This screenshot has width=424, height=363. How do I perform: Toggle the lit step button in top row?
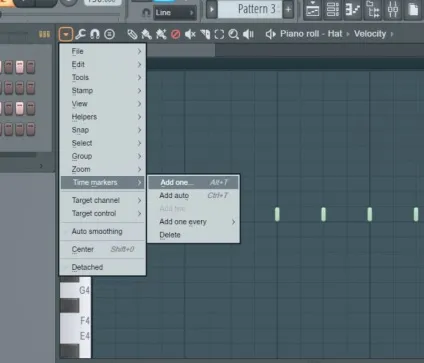click(20, 67)
